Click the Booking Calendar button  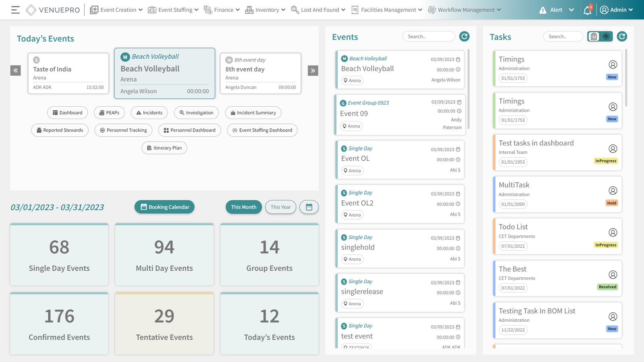165,207
